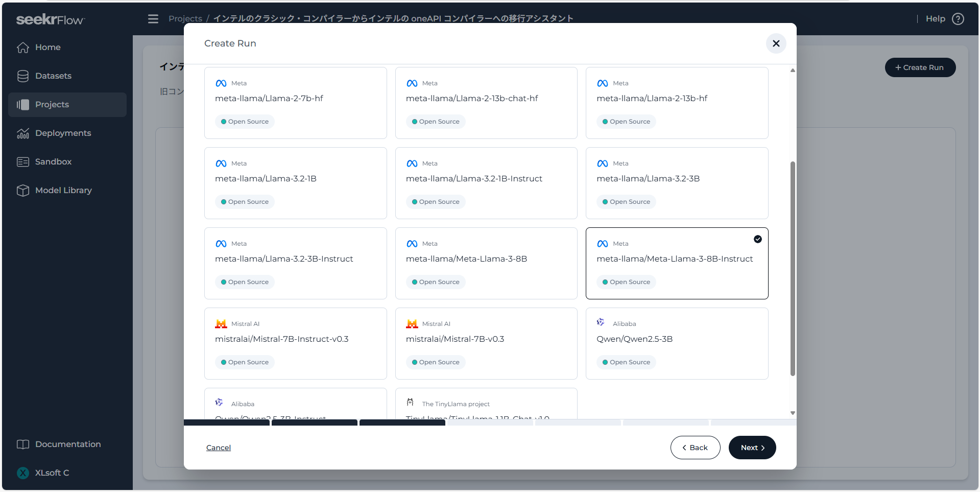Click Open Source badge on Qwen2.5-3B card
Viewport: 980px width, 492px height.
pyautogui.click(x=626, y=362)
